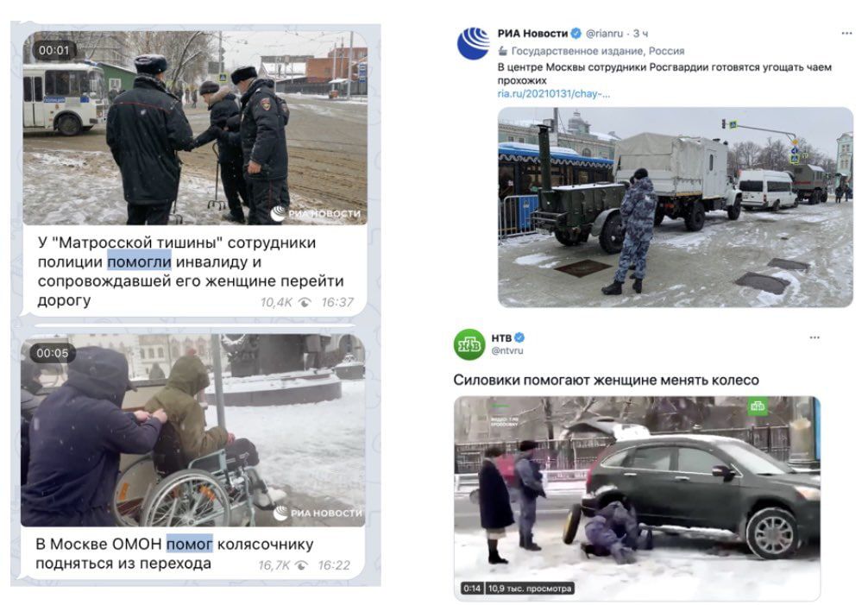Click the РИА Новости account name

tap(532, 33)
